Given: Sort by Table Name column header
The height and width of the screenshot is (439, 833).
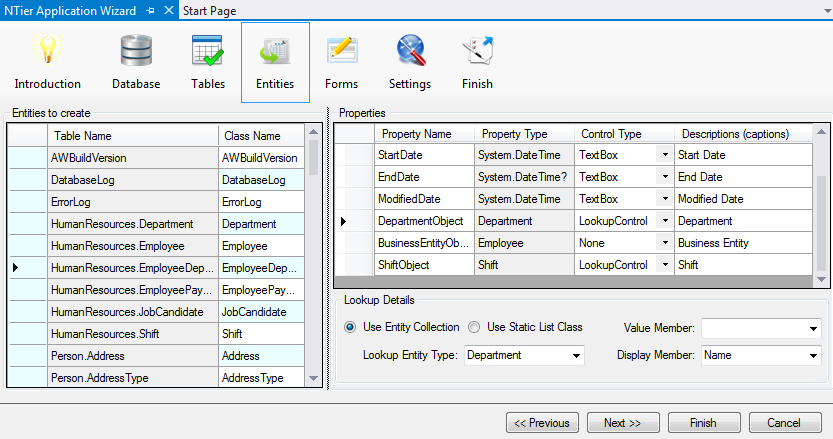Looking at the screenshot, I should pyautogui.click(x=133, y=136).
